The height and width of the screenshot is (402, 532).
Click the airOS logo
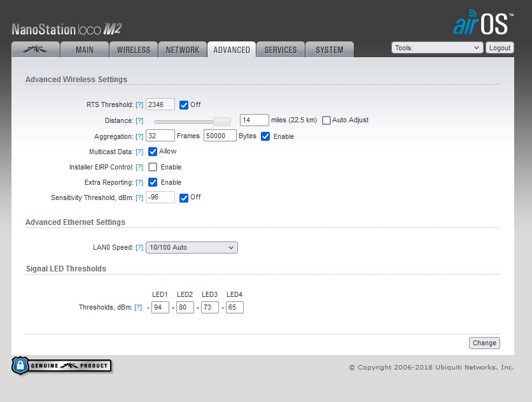point(483,22)
